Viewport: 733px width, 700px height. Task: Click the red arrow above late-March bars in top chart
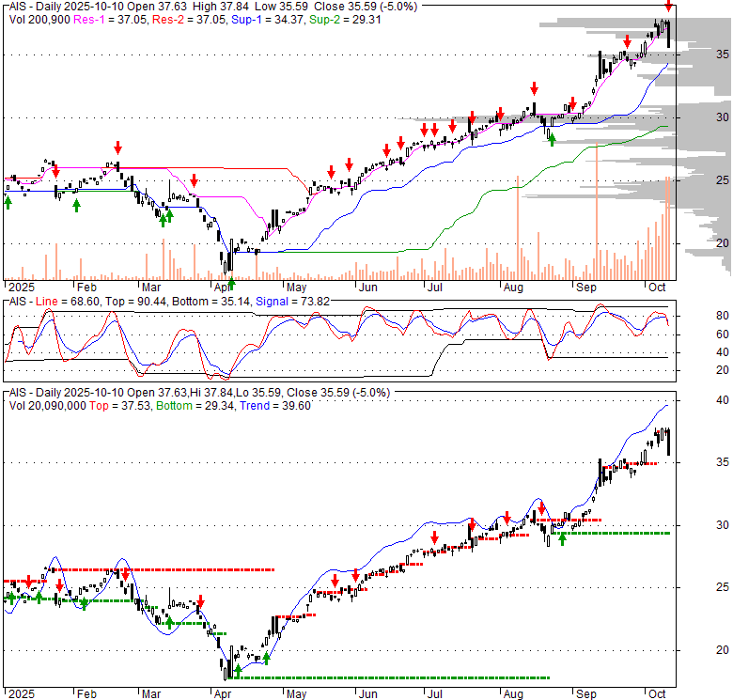194,180
